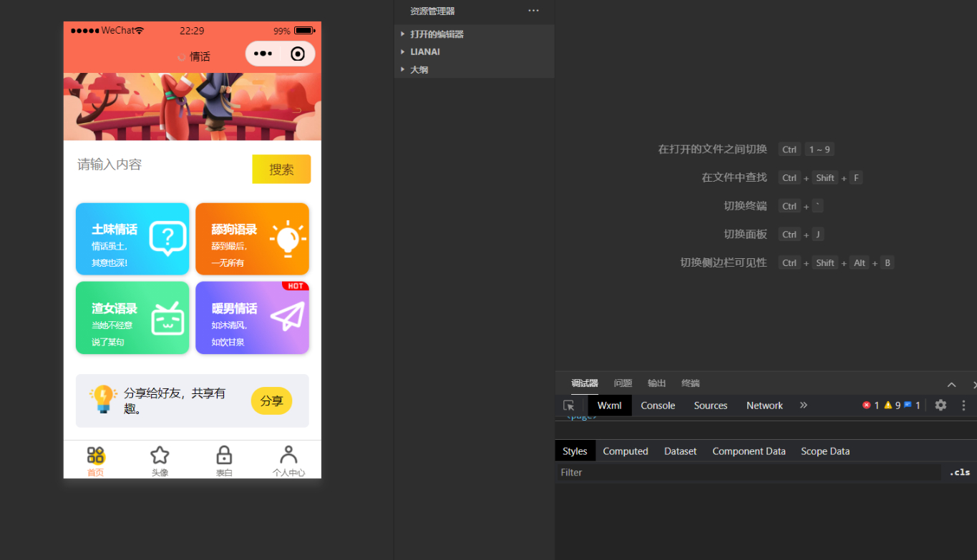Tap the TV face icon on 渣女语录
The width and height of the screenshot is (977, 560).
coord(168,318)
